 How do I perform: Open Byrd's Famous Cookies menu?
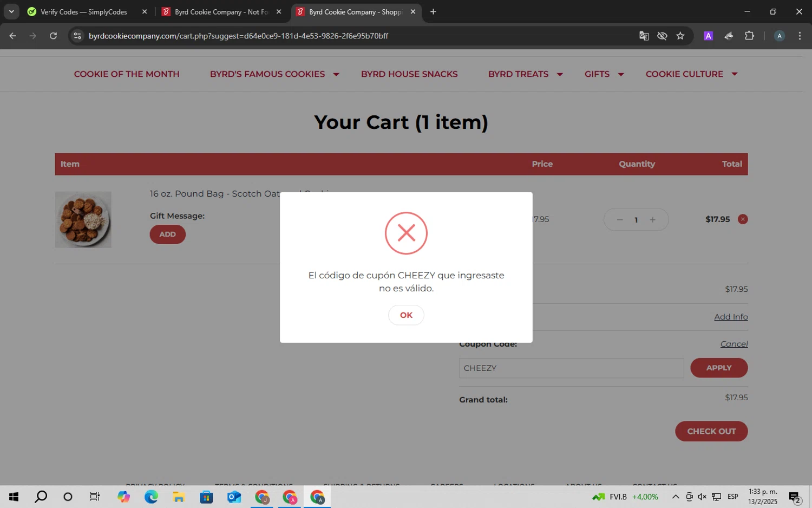pyautogui.click(x=267, y=74)
